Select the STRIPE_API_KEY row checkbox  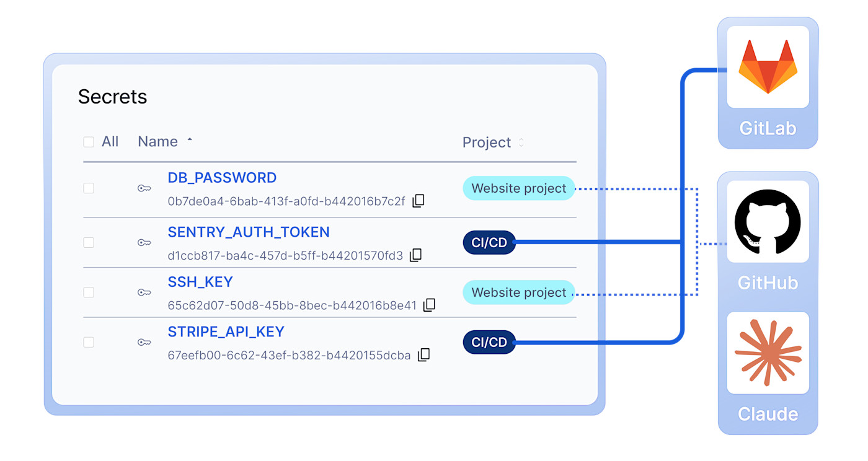pos(89,342)
